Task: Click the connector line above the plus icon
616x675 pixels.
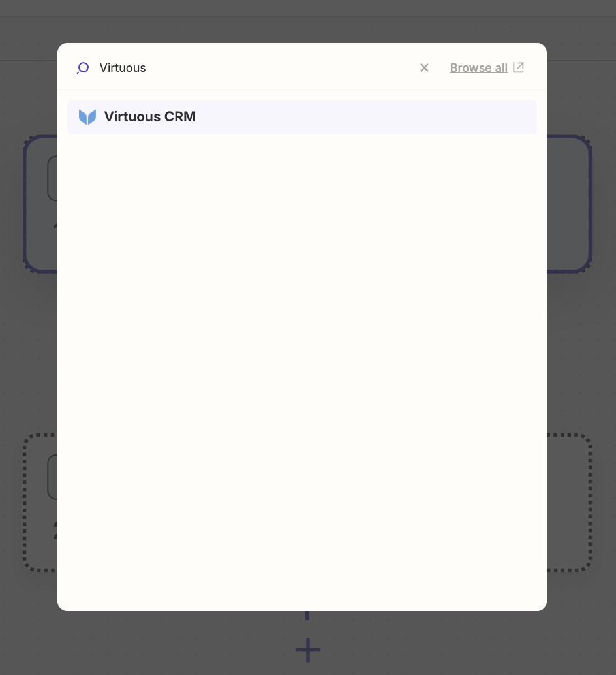Action: (x=307, y=616)
